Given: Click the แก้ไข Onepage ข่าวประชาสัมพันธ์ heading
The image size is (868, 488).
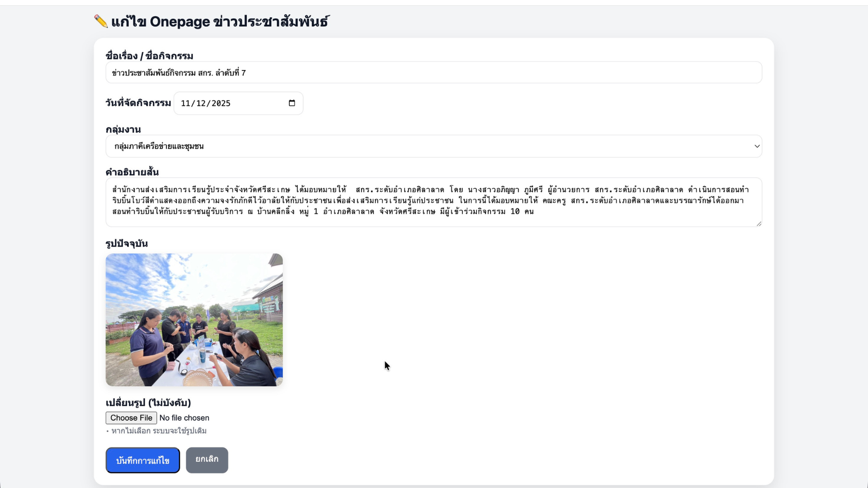Looking at the screenshot, I should click(220, 21).
